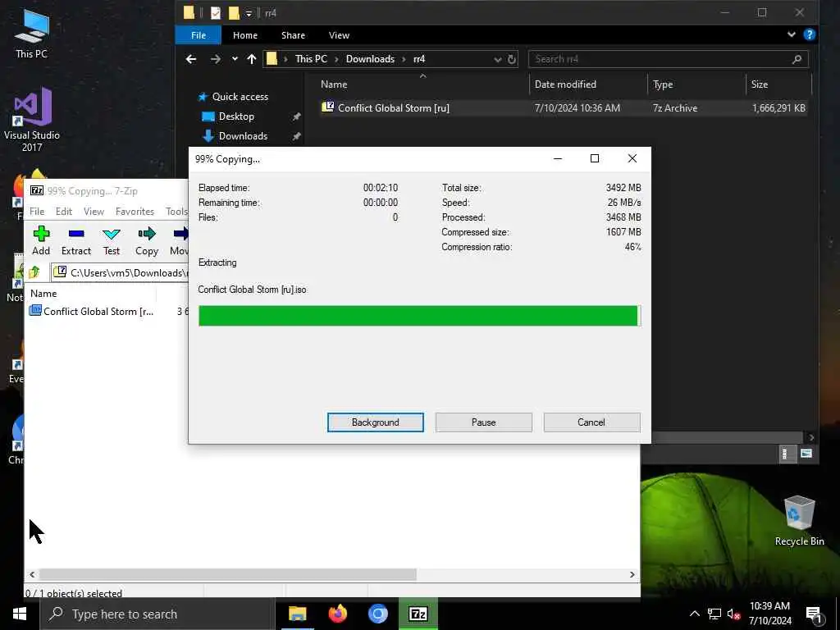This screenshot has height=630, width=840.
Task: Open 7-Zip Favorites menu
Action: point(135,212)
